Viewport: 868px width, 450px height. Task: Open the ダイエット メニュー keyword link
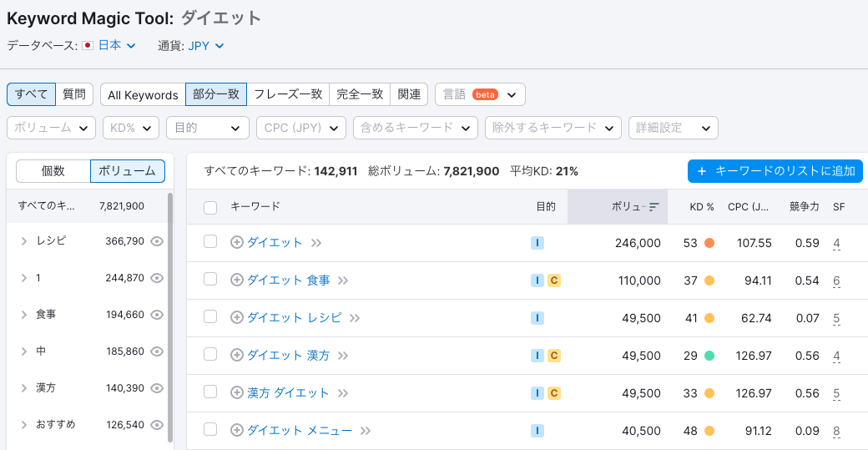coord(300,431)
